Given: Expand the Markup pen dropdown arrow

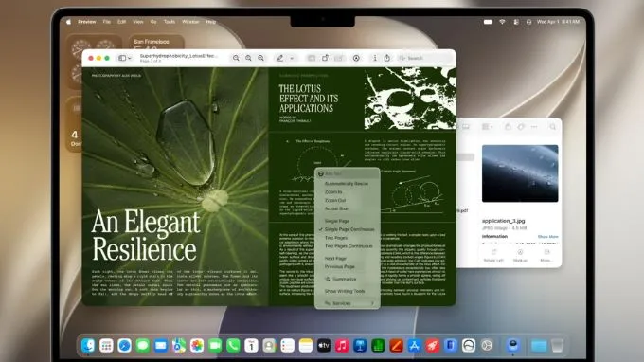Looking at the screenshot, I should [x=292, y=59].
